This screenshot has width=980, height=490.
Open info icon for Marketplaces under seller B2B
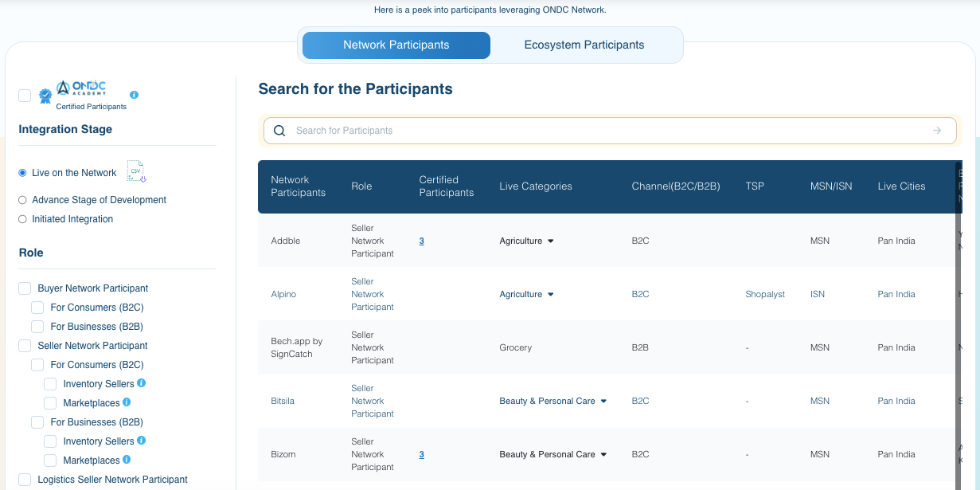127,460
